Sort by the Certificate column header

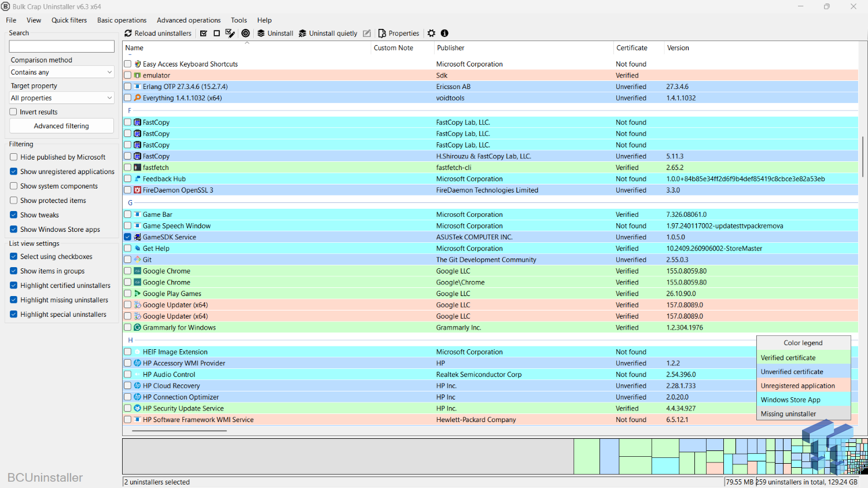(x=638, y=48)
